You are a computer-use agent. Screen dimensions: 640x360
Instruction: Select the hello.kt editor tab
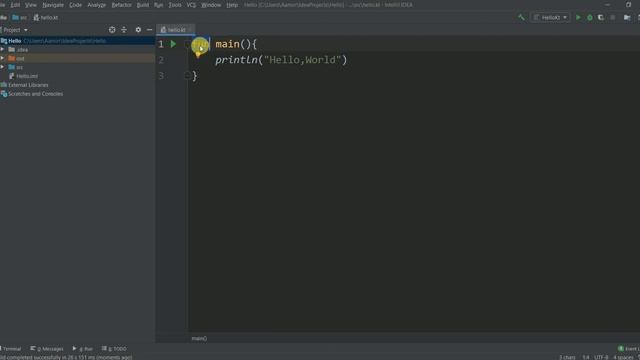pyautogui.click(x=176, y=30)
